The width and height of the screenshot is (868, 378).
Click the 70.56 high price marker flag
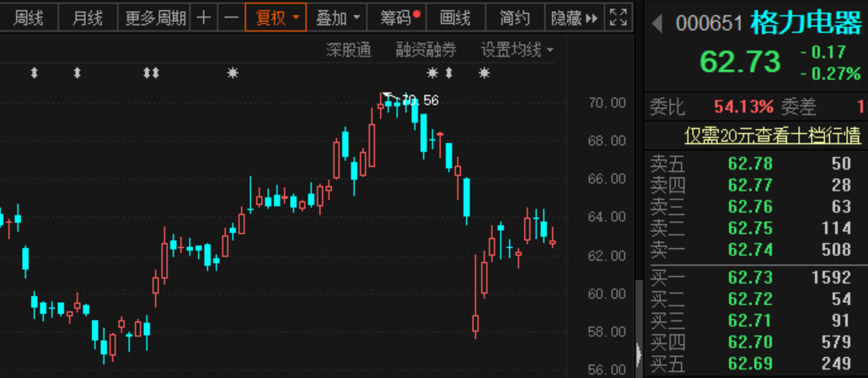(410, 100)
